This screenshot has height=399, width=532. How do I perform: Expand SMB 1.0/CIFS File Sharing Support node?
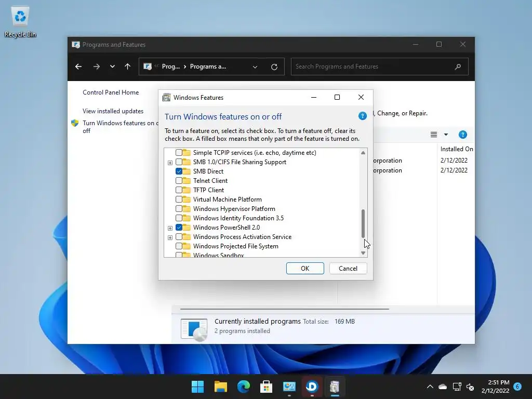pyautogui.click(x=170, y=163)
